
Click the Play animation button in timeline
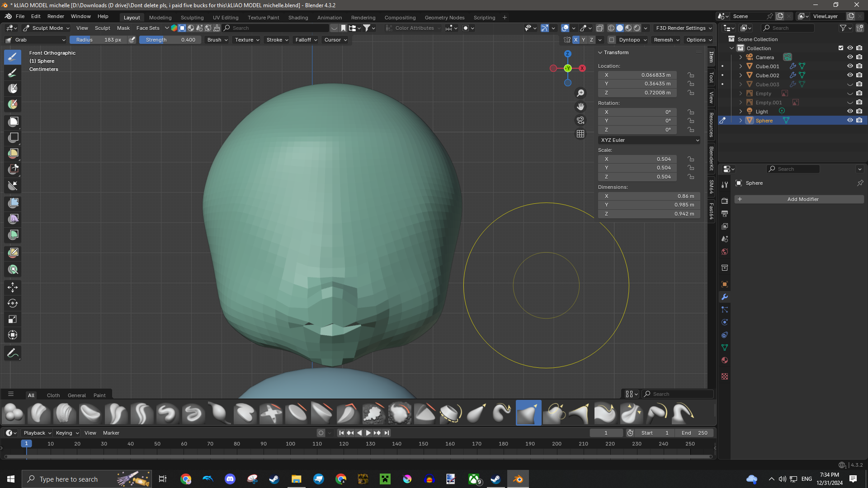click(x=368, y=433)
